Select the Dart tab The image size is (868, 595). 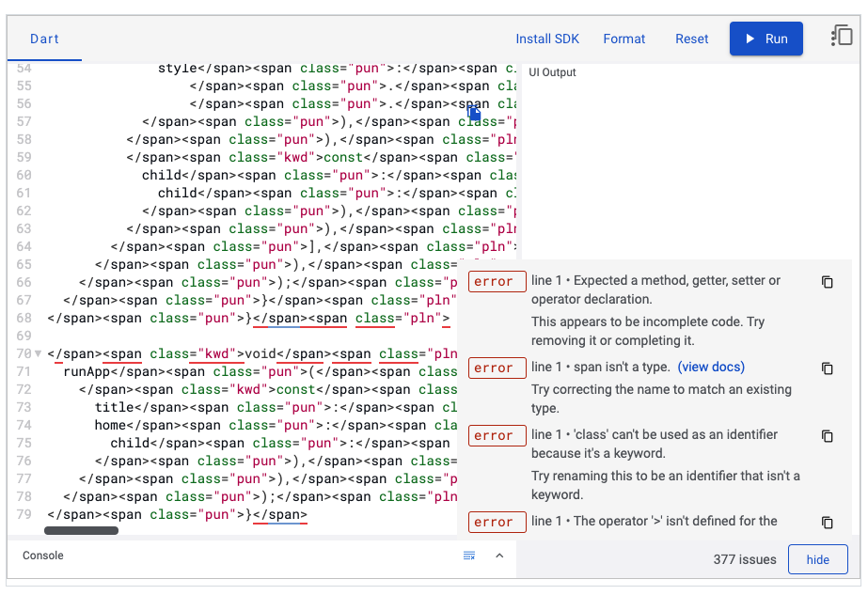(x=44, y=39)
